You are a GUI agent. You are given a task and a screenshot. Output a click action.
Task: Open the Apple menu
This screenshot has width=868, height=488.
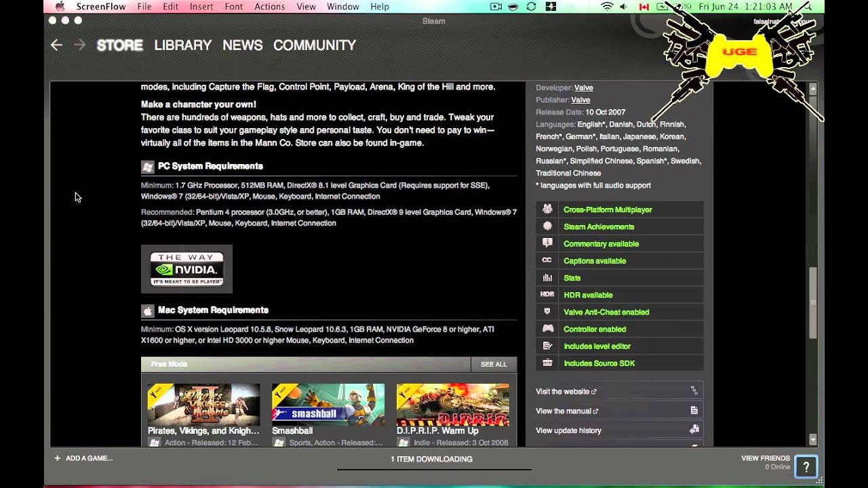pos(59,7)
